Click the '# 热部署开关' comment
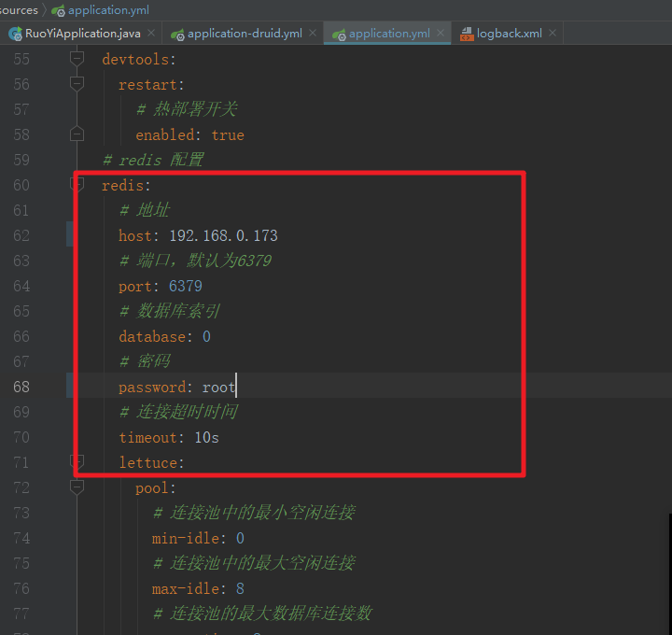Viewport: 672px width, 635px height. point(187,109)
